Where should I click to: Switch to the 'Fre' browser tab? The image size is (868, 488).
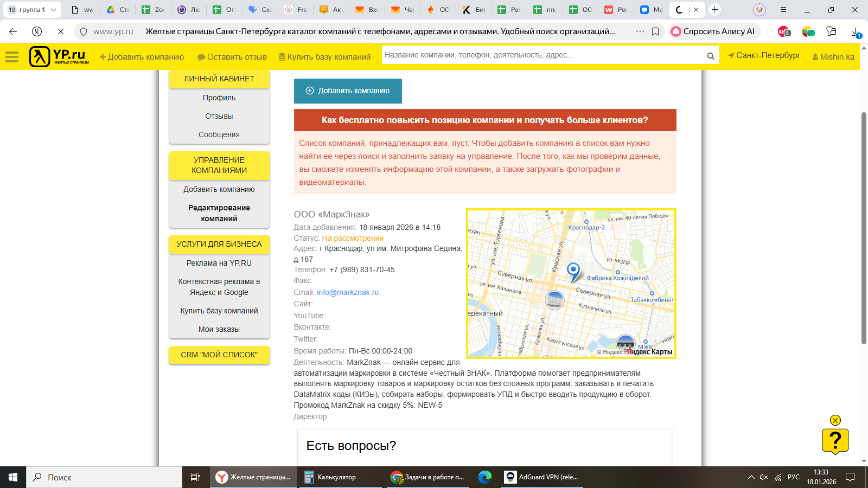click(x=296, y=10)
